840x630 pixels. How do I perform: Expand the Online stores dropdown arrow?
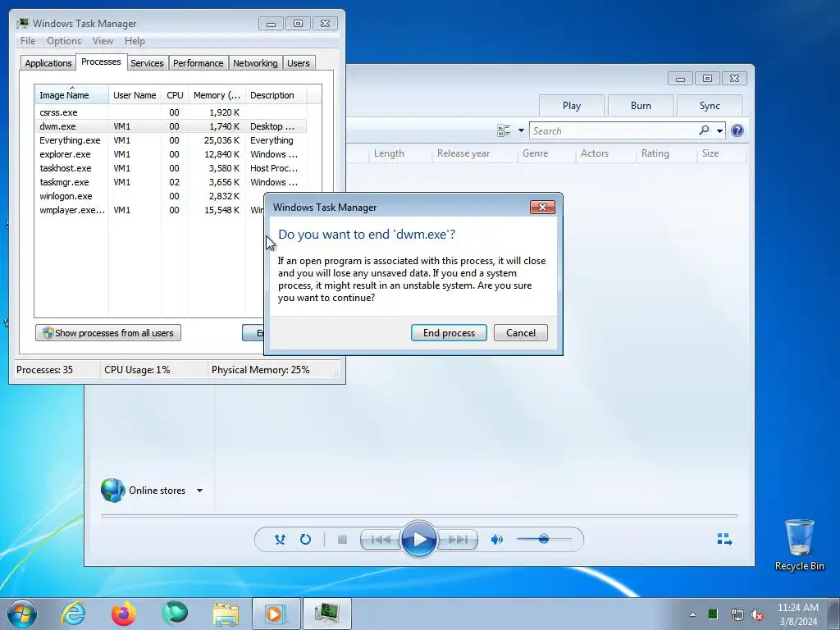coord(200,491)
